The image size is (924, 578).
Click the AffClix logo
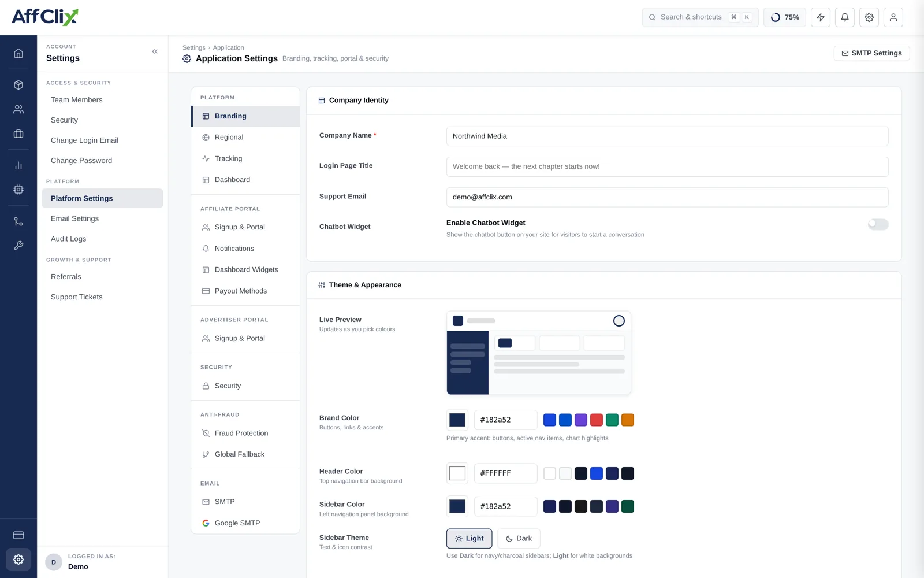pyautogui.click(x=45, y=17)
